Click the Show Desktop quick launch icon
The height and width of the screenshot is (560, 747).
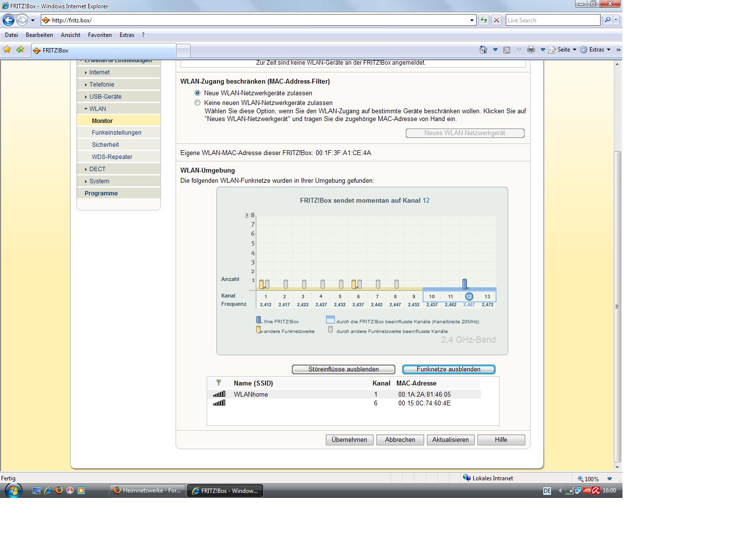[36, 490]
